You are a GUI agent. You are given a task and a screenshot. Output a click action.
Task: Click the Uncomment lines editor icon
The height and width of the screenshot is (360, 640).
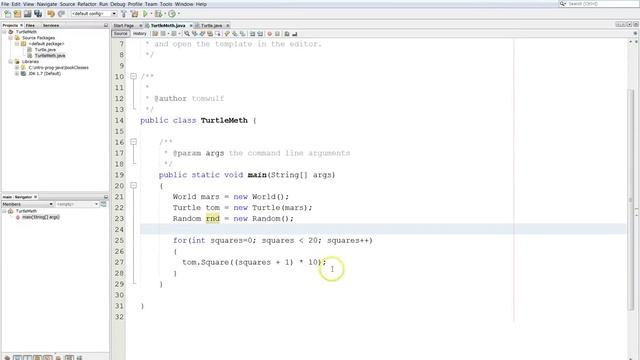coord(294,33)
